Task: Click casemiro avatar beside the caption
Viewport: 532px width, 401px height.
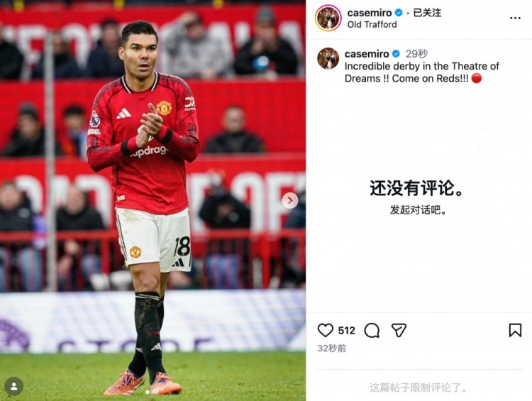Action: pyautogui.click(x=328, y=58)
